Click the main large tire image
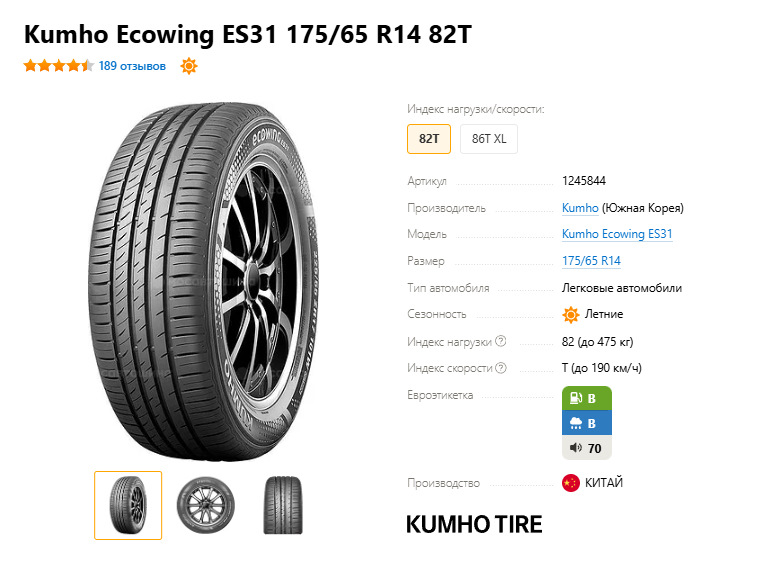The width and height of the screenshot is (775, 566). (x=204, y=282)
